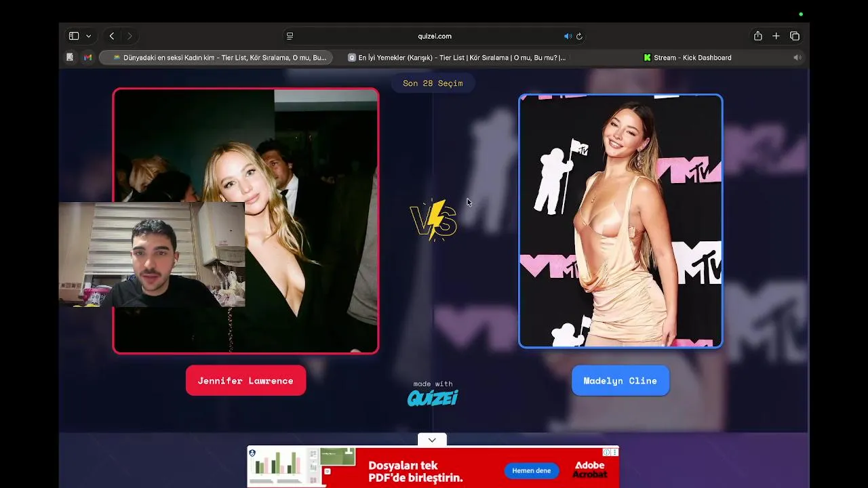Click the streamer webcam overlay

(x=152, y=254)
